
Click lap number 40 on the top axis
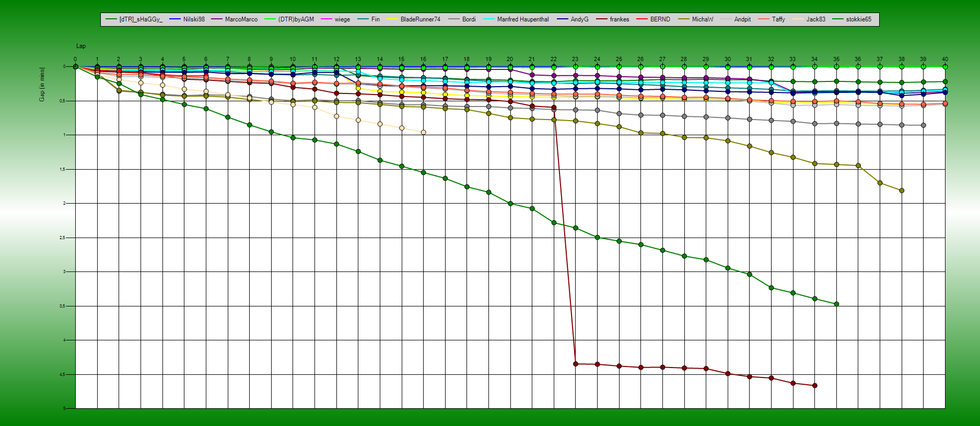point(945,59)
